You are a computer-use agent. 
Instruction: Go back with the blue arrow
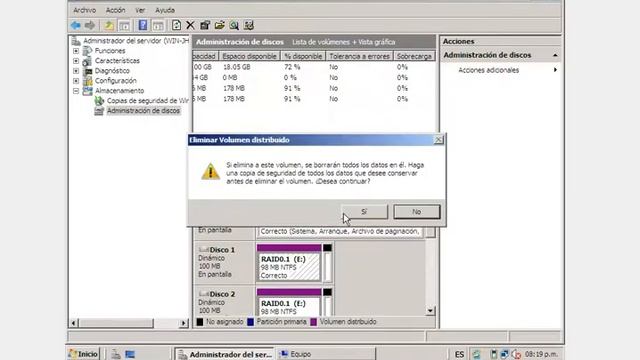point(76,25)
